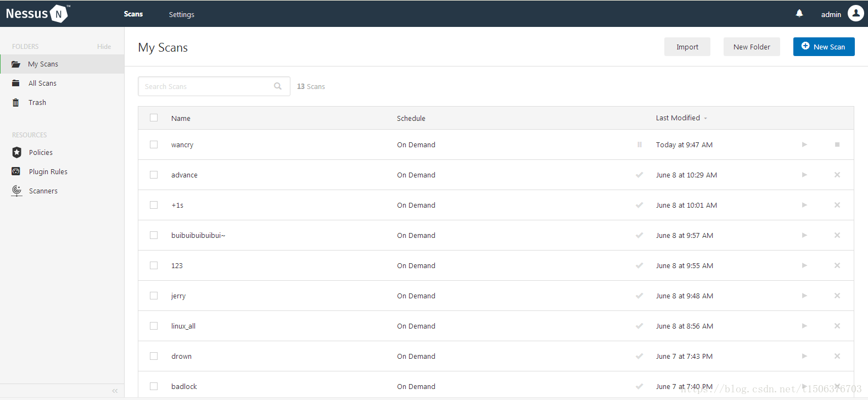Launch the jerry scan

click(804, 296)
